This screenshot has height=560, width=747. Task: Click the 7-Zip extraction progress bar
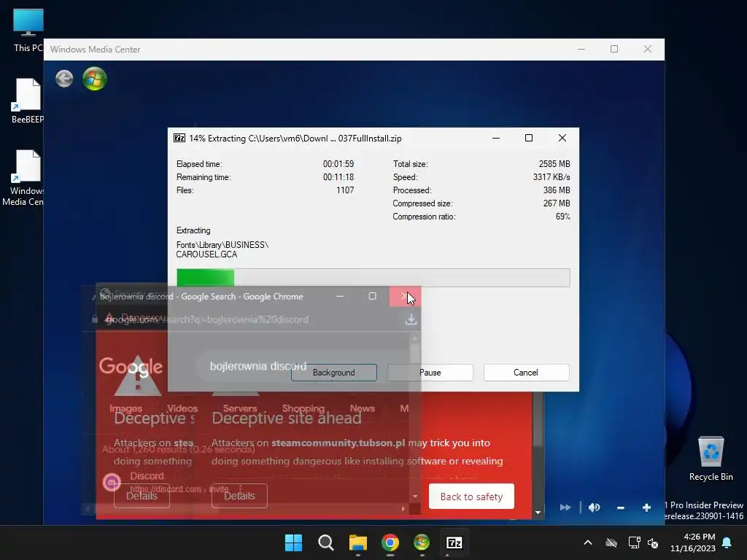click(x=373, y=278)
